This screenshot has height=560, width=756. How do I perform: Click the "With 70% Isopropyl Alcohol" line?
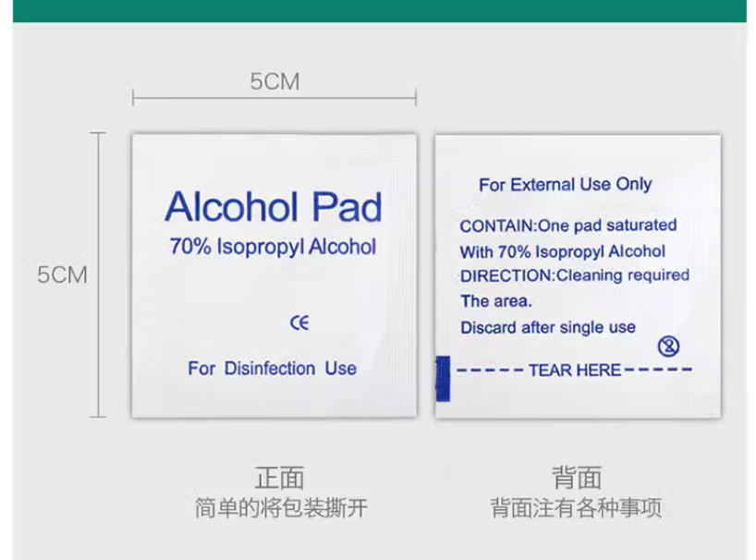click(562, 251)
